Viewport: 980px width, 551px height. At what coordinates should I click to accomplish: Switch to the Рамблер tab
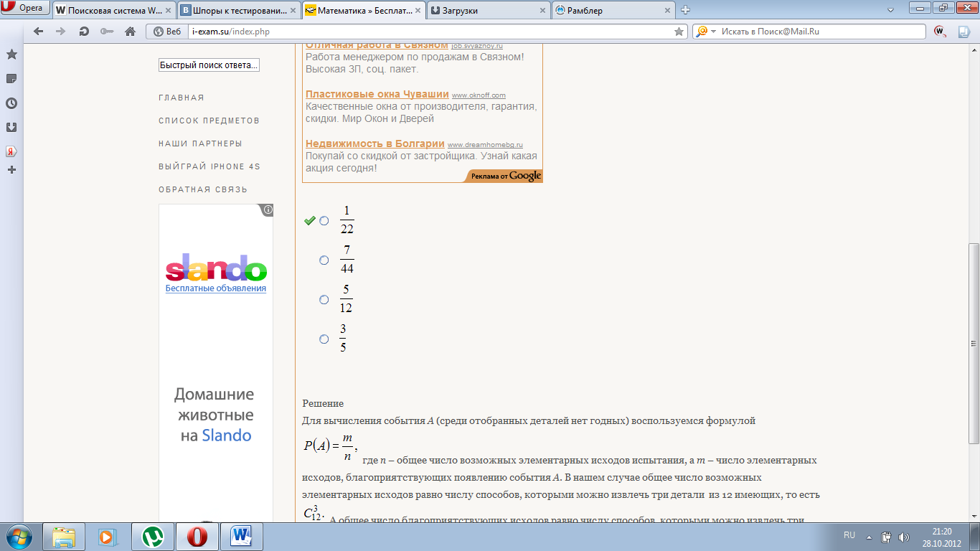[x=609, y=11]
